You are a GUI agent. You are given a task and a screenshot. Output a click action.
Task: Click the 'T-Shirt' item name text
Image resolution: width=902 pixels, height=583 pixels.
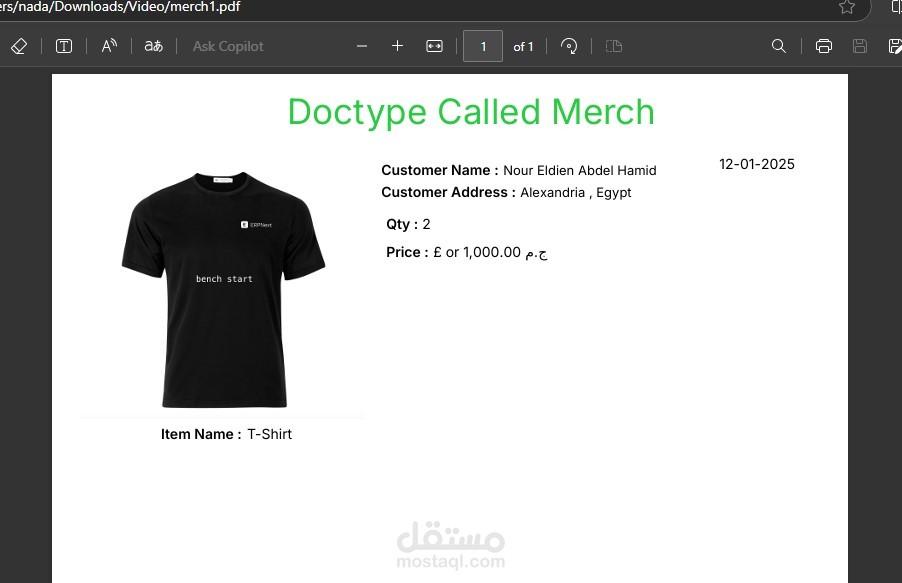270,434
